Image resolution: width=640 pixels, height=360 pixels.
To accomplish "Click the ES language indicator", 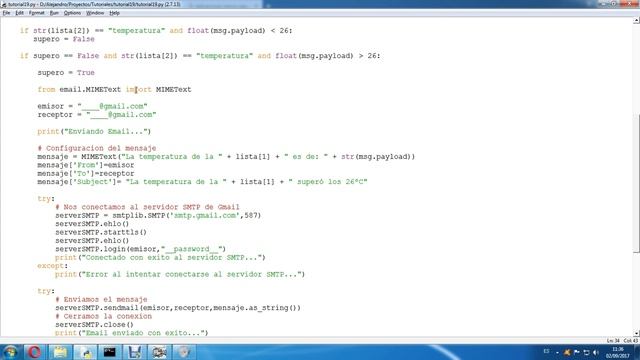I will click(546, 351).
